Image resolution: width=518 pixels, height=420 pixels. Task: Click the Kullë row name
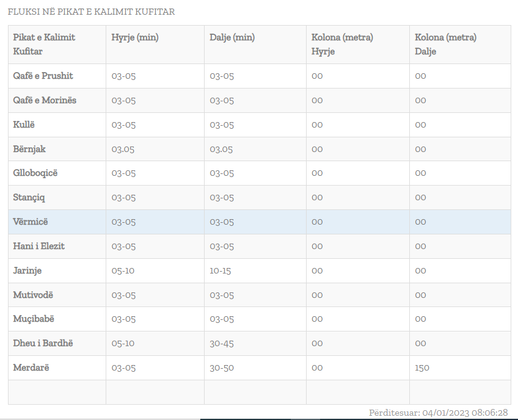pos(24,125)
